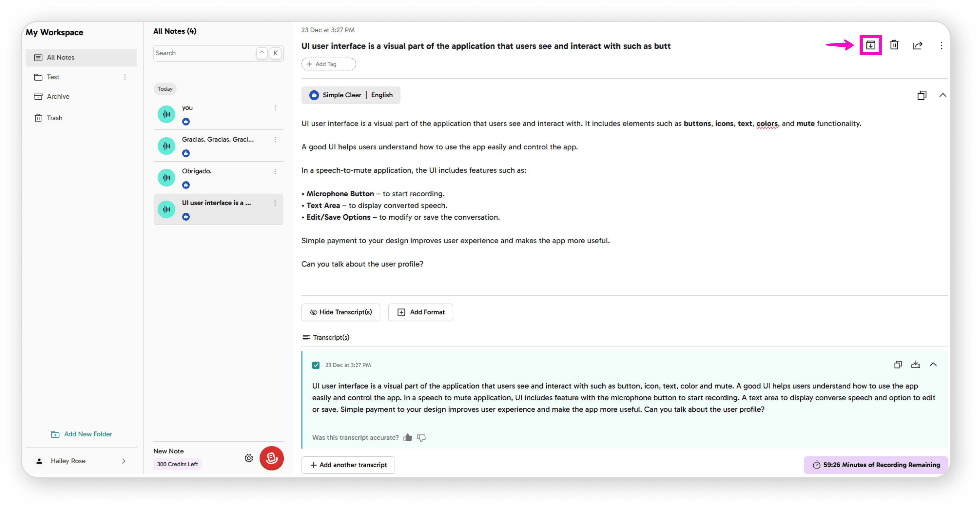
Task: Uncheck the 23 Dec transcript checkbox
Action: pyautogui.click(x=316, y=365)
